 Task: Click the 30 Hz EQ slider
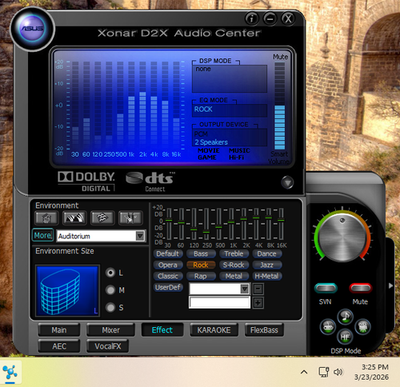(169, 224)
